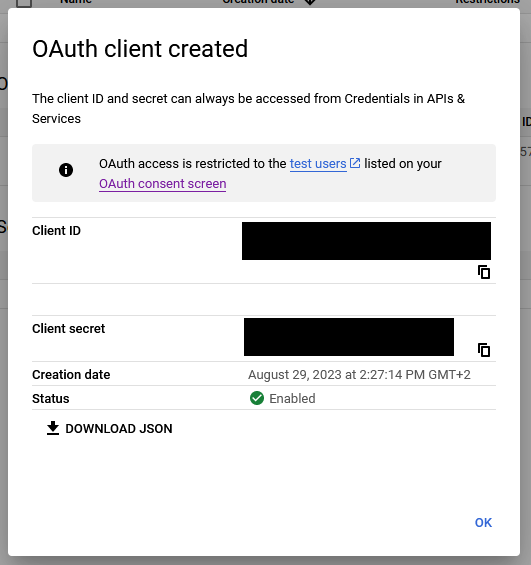This screenshot has height=565, width=531.
Task: Click the black info circle icon
Action: (x=66, y=170)
